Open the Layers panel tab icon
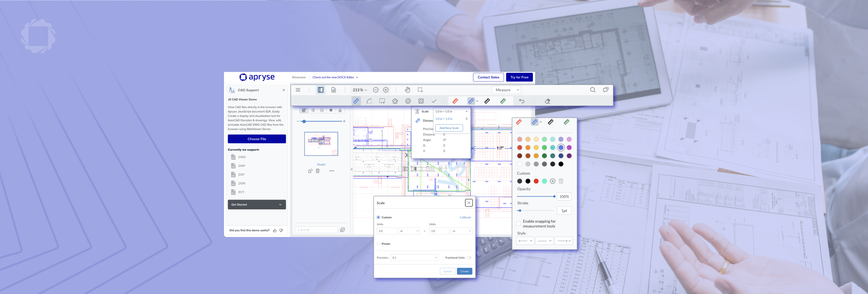Image resolution: width=868 pixels, height=294 pixels. point(322,110)
